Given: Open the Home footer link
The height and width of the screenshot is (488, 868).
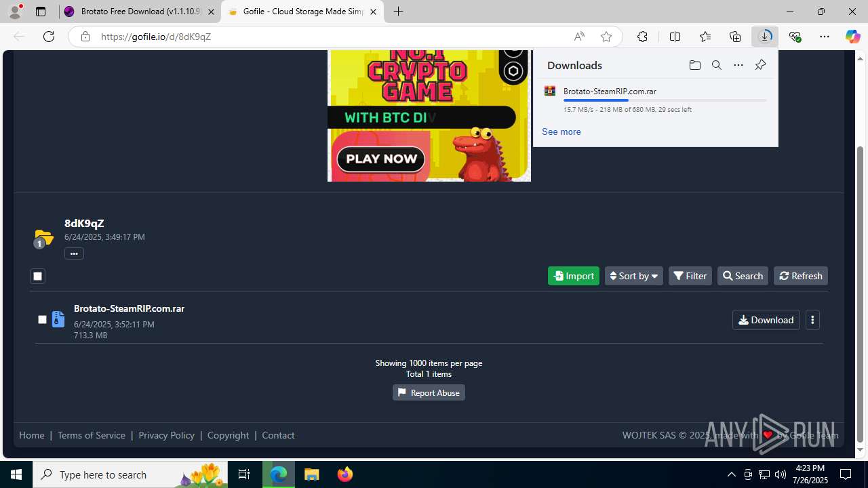Looking at the screenshot, I should tap(32, 435).
